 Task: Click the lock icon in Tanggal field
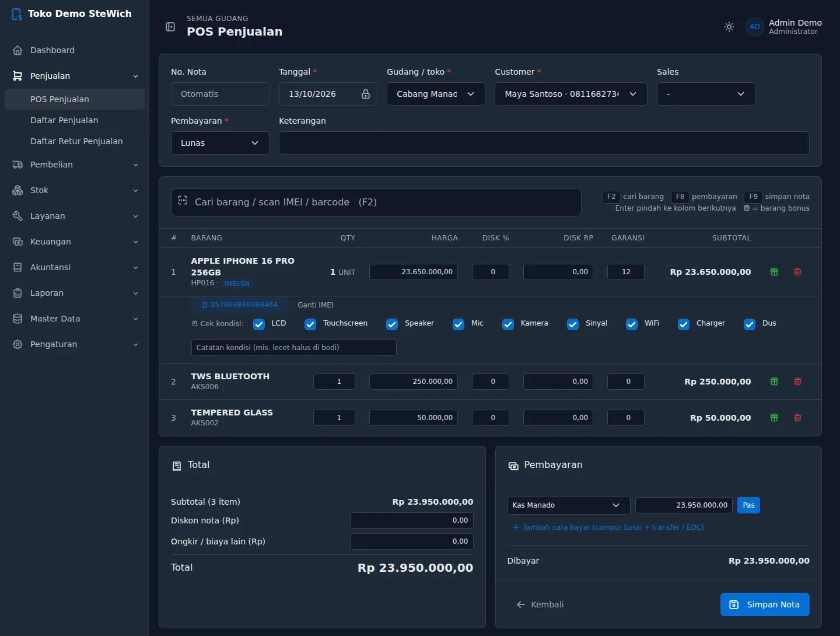pyautogui.click(x=366, y=94)
